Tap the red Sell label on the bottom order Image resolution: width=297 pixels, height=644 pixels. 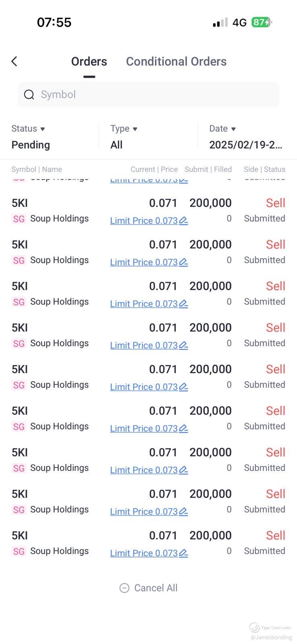point(275,535)
